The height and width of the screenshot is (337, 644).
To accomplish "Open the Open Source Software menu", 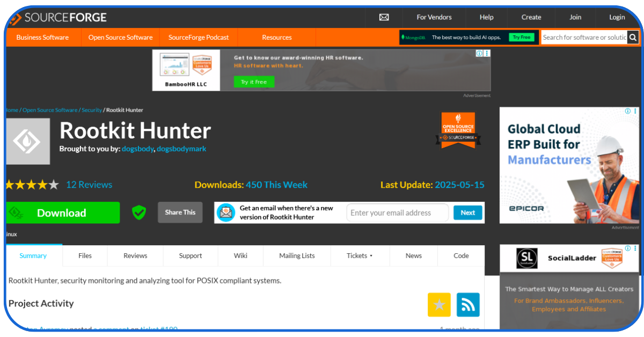I will (120, 38).
